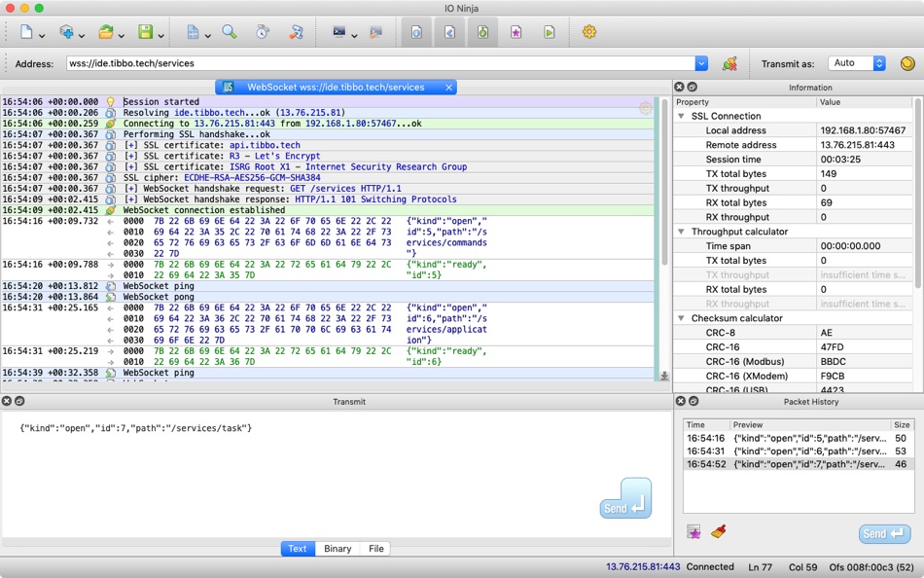
Task: Click the Size column header
Action: click(x=903, y=424)
